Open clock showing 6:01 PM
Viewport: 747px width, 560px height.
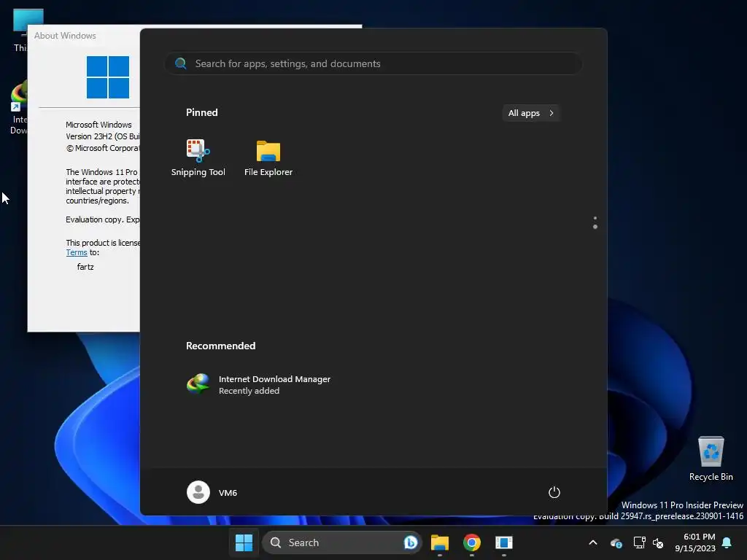click(695, 542)
